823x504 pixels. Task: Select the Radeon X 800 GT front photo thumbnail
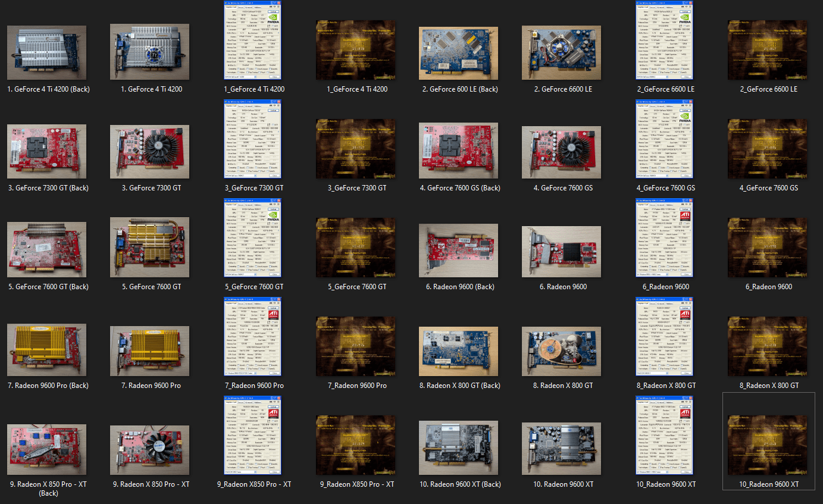tap(561, 351)
